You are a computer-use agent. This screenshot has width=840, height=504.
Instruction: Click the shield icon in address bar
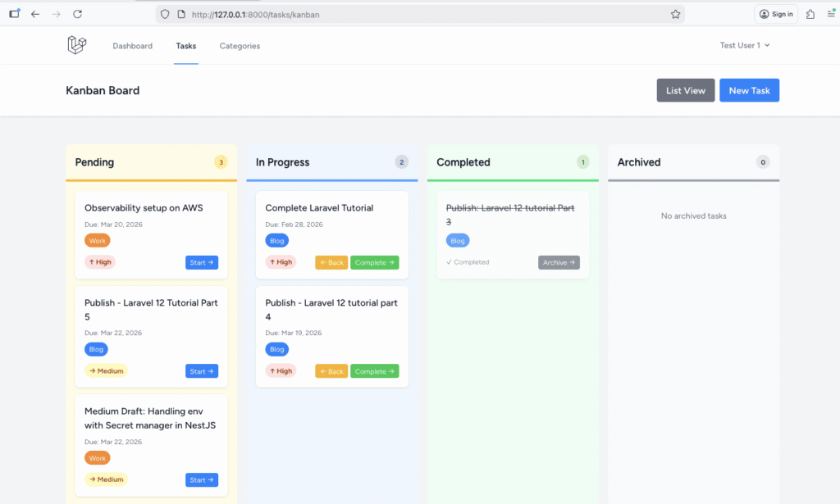[x=165, y=14]
